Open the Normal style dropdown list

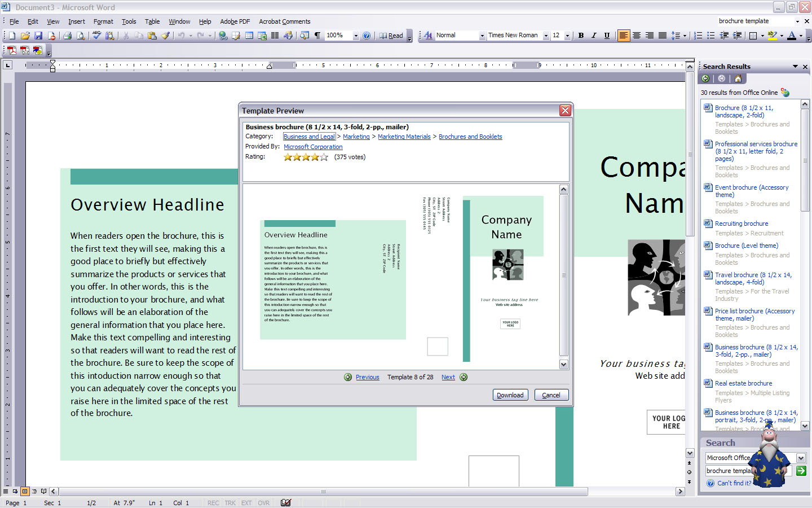tap(482, 36)
